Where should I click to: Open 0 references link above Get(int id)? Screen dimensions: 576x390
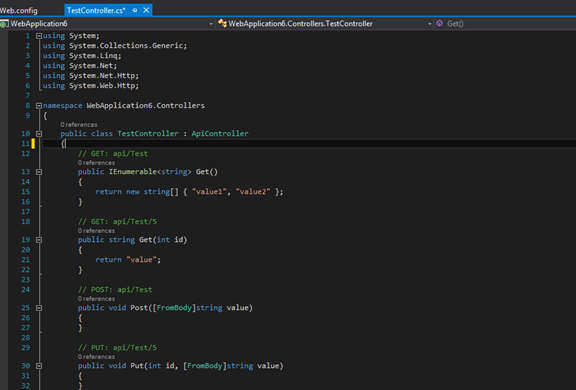(96, 231)
